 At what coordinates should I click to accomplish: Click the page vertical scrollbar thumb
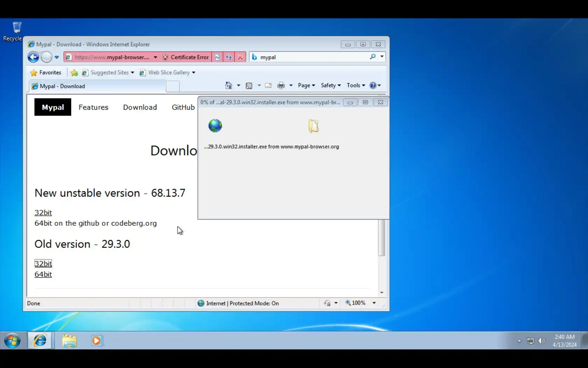coord(381,238)
